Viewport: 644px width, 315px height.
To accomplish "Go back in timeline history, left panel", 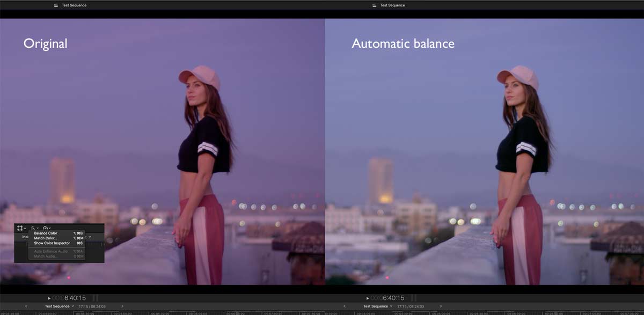I will (x=26, y=306).
